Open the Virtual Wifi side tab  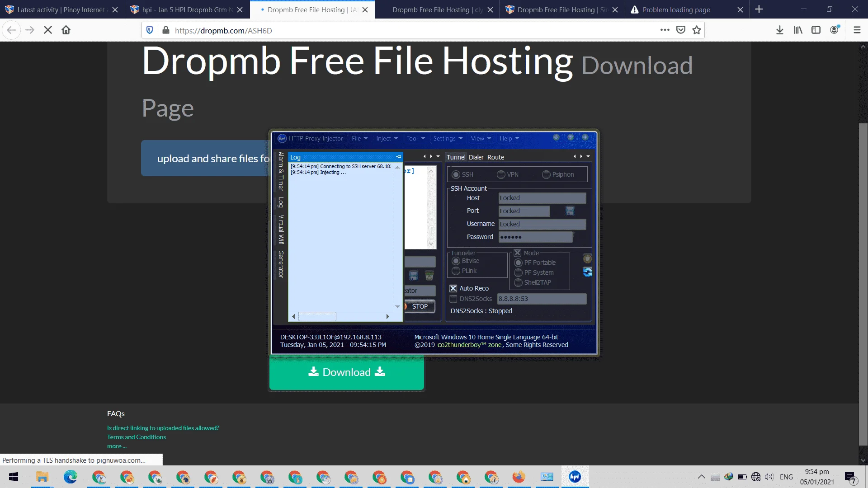click(x=281, y=230)
